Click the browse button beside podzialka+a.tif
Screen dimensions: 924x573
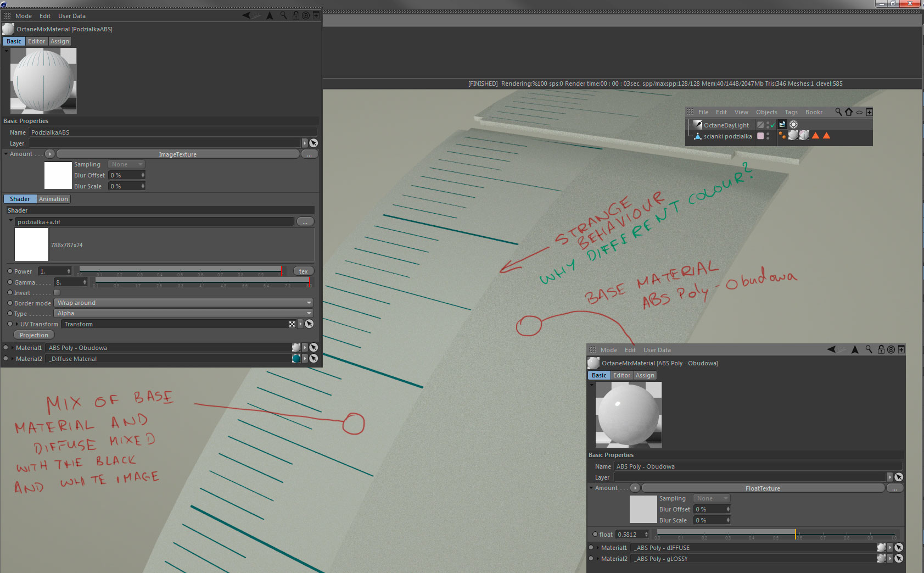coord(305,221)
